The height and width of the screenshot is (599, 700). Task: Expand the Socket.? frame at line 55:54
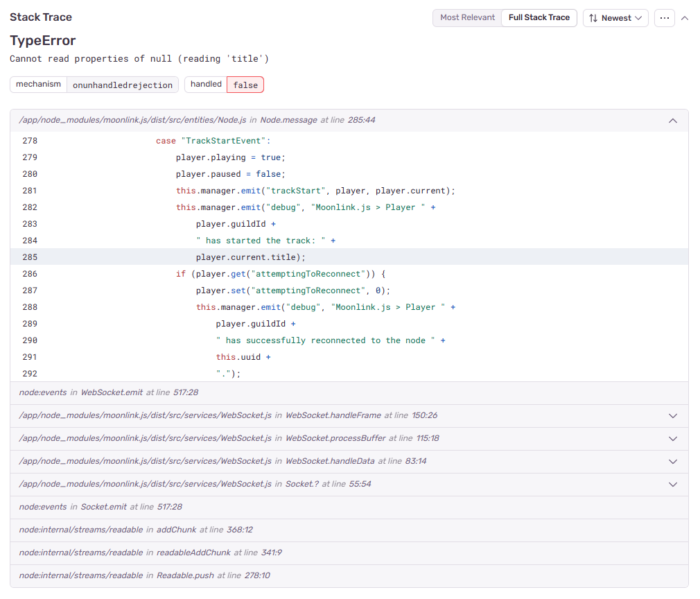coord(672,485)
